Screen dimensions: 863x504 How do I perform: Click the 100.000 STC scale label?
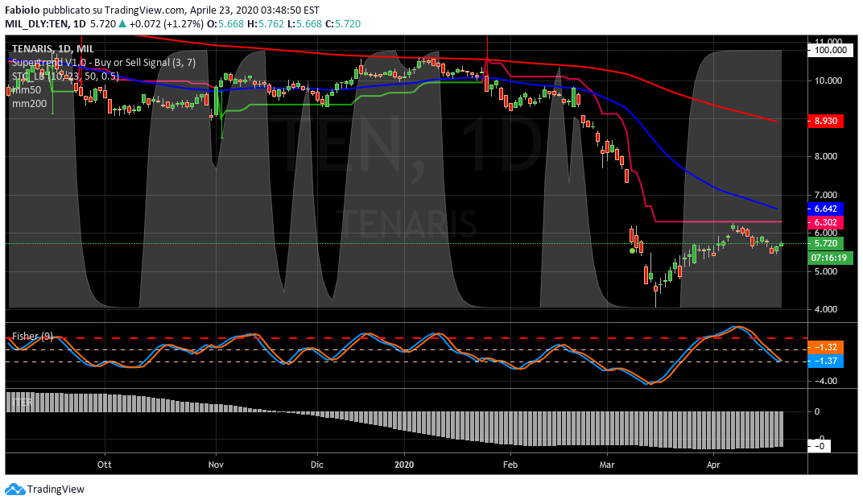click(x=828, y=50)
